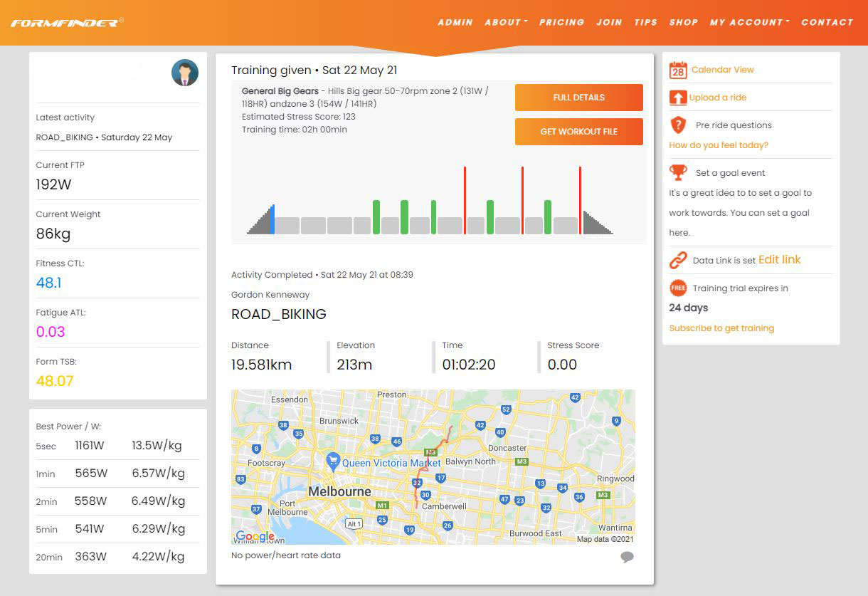Open the ADMIN menu item
868x596 pixels.
[455, 22]
